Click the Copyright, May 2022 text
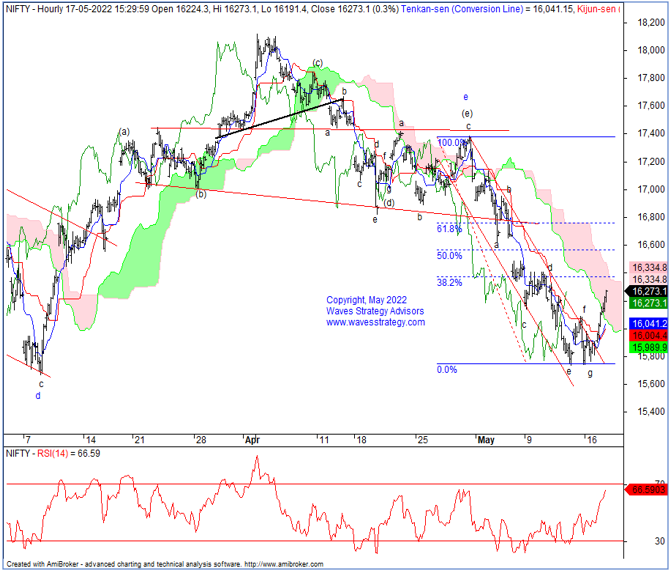672x572 pixels. (366, 300)
